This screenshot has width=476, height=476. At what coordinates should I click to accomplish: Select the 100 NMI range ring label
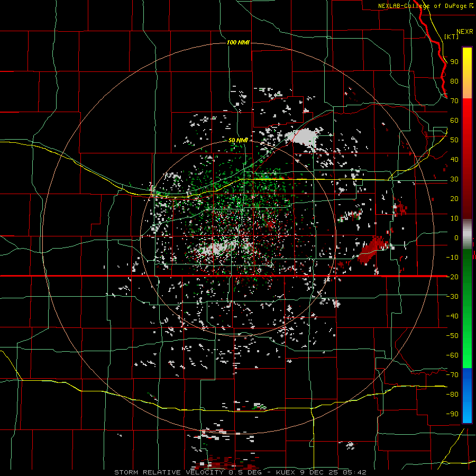(x=238, y=42)
